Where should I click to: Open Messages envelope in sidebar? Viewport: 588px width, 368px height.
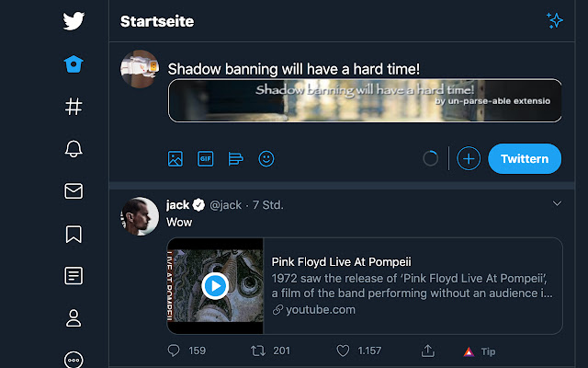tap(74, 191)
